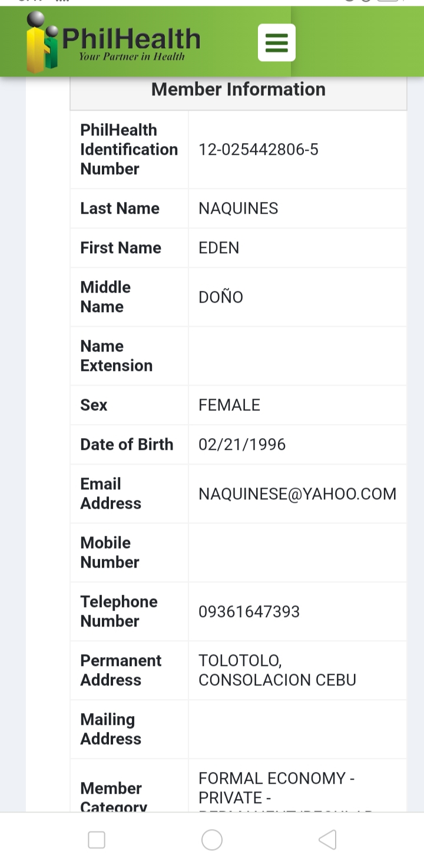Click the last name value NAQUINES
This screenshot has width=424, height=868.
(x=238, y=208)
